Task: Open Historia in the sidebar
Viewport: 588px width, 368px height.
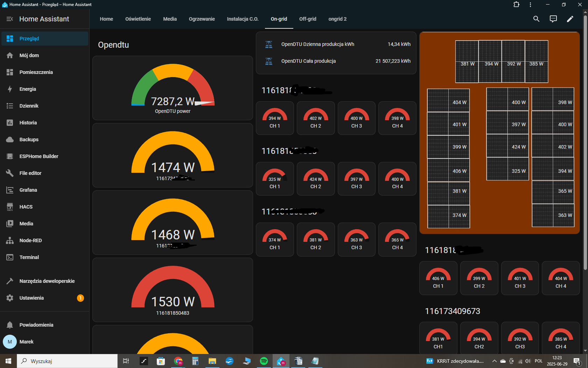Action: tap(45, 123)
